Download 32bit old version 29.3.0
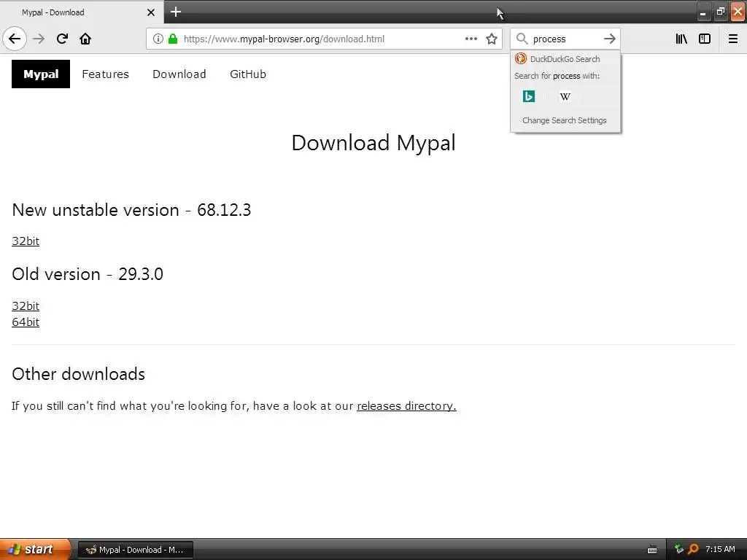 [x=26, y=306]
